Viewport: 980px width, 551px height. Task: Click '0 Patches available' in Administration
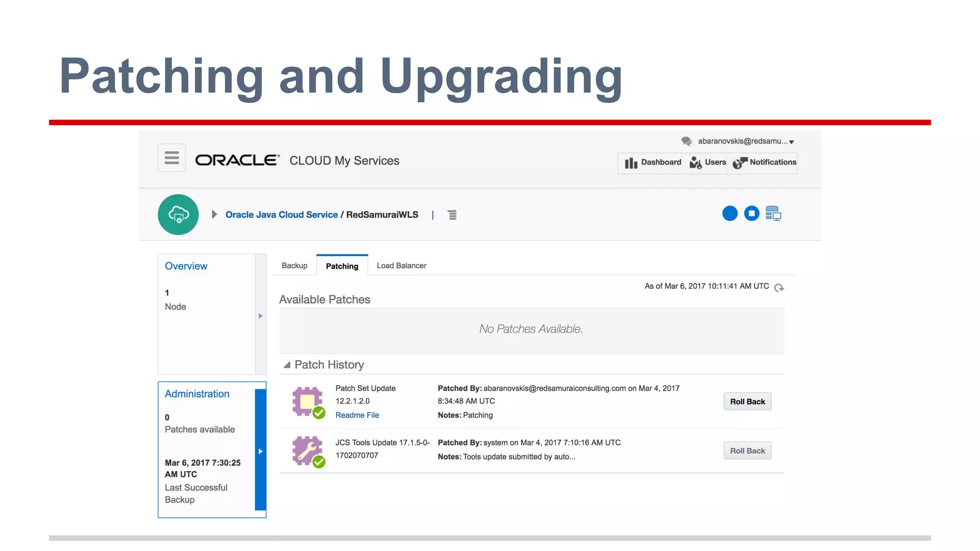pos(200,424)
